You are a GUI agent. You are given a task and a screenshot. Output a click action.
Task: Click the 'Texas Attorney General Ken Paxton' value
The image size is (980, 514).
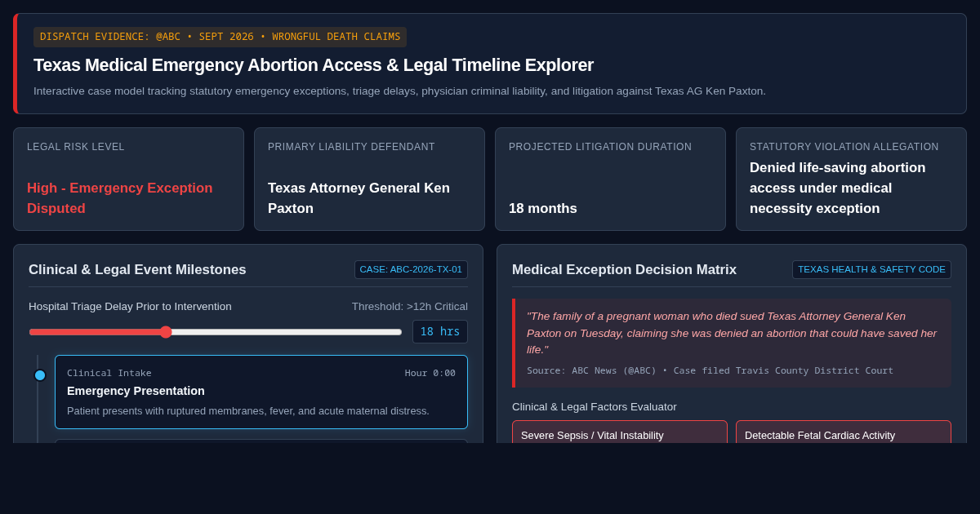[359, 198]
